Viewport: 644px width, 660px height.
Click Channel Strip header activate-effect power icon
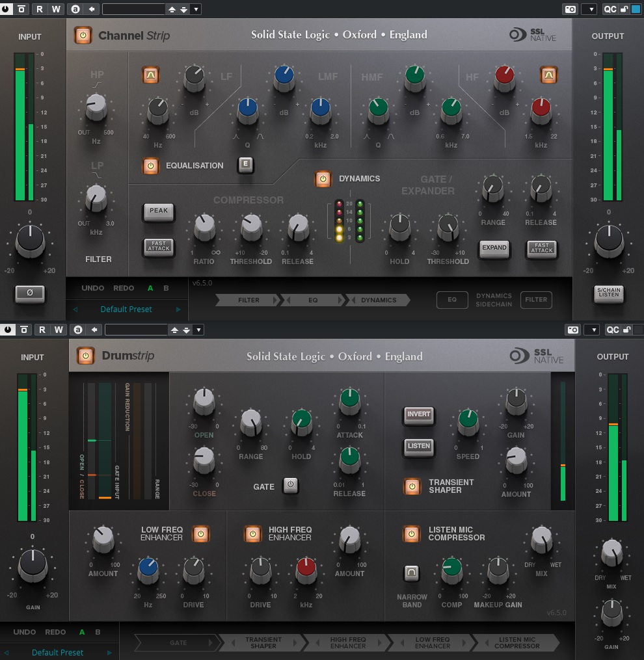pyautogui.click(x=5, y=9)
